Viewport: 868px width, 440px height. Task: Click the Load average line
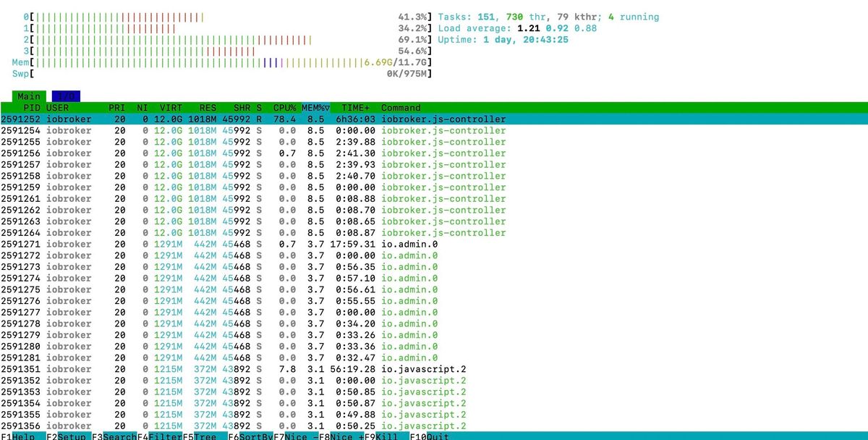pos(517,28)
